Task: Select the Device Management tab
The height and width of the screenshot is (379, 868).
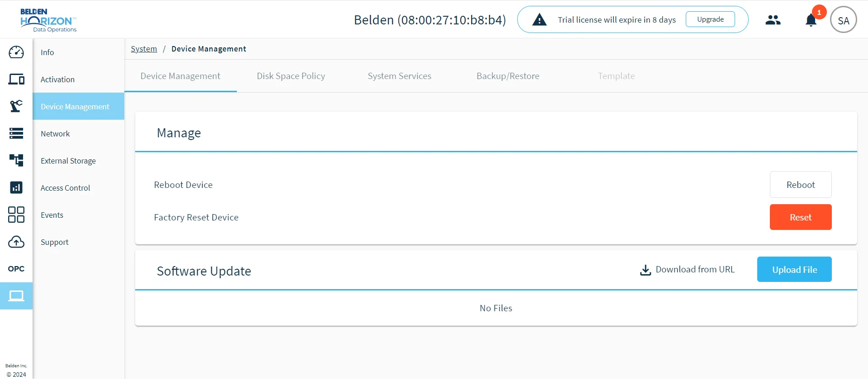Action: pos(180,76)
